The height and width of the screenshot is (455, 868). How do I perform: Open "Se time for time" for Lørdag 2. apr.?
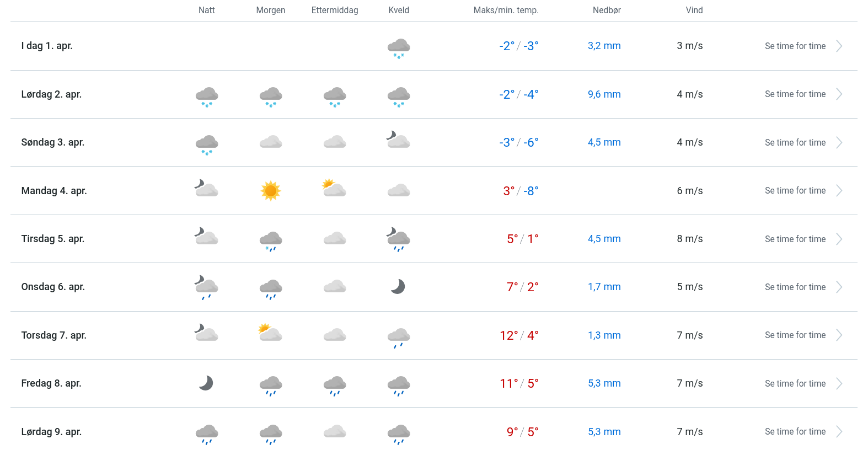[x=795, y=94]
